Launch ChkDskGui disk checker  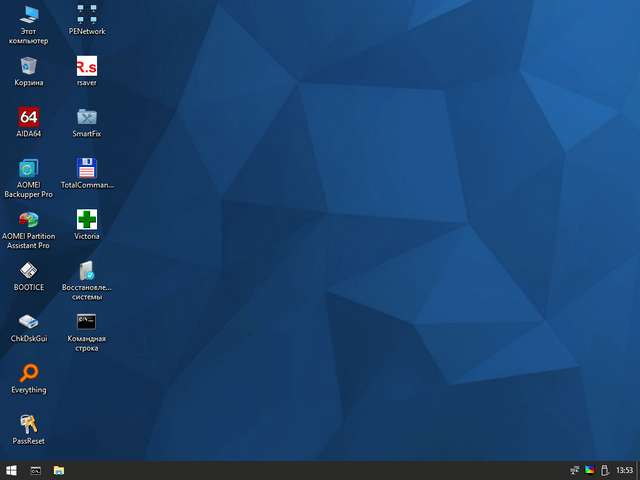[29, 328]
